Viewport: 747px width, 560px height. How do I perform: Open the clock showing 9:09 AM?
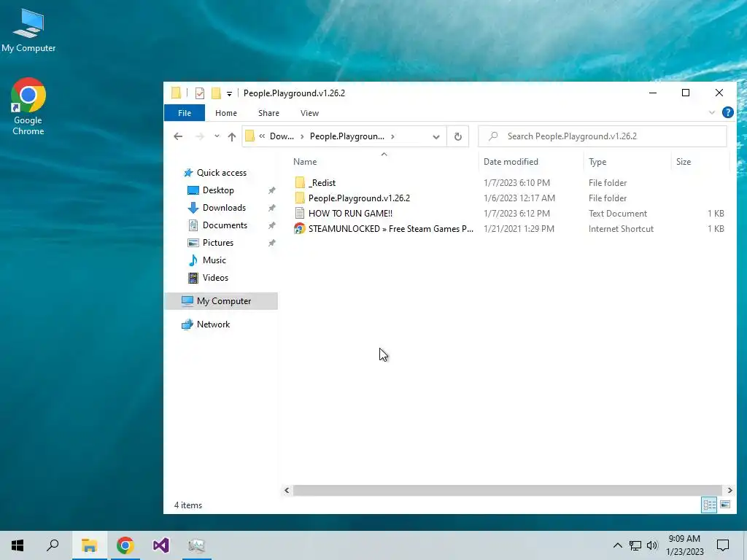click(684, 545)
